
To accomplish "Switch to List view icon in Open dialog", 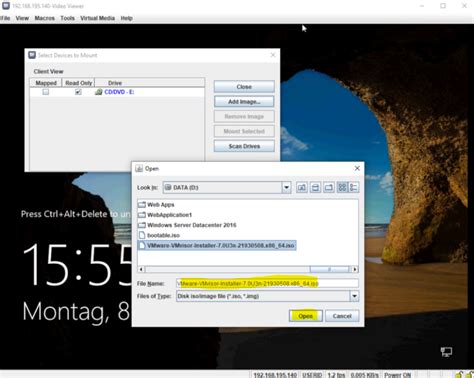I will (x=342, y=187).
